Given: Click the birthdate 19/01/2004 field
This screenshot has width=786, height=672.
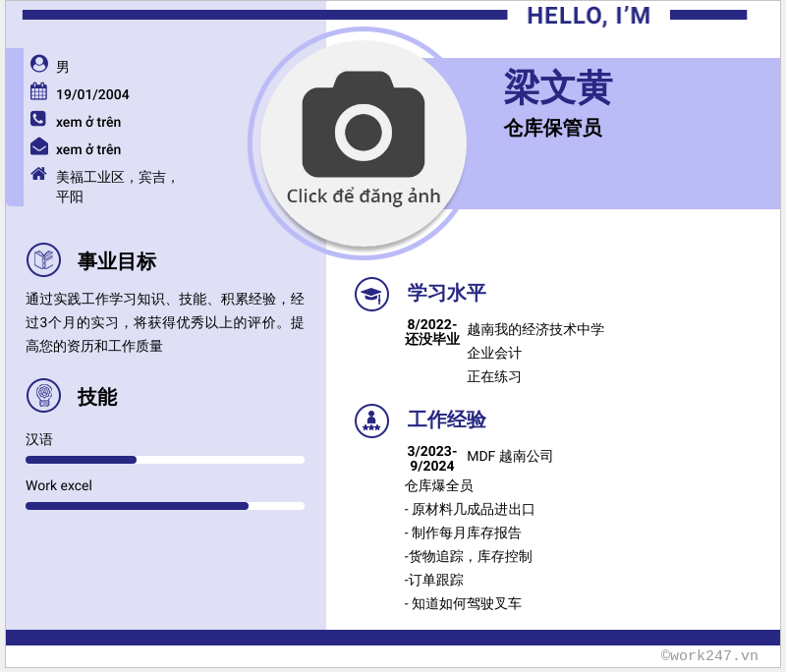Looking at the screenshot, I should click(x=92, y=95).
